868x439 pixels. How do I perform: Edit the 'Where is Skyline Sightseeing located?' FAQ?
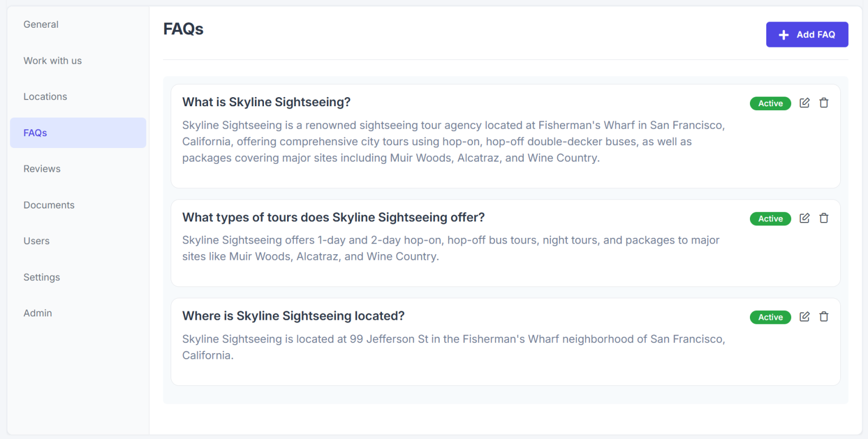[804, 317]
